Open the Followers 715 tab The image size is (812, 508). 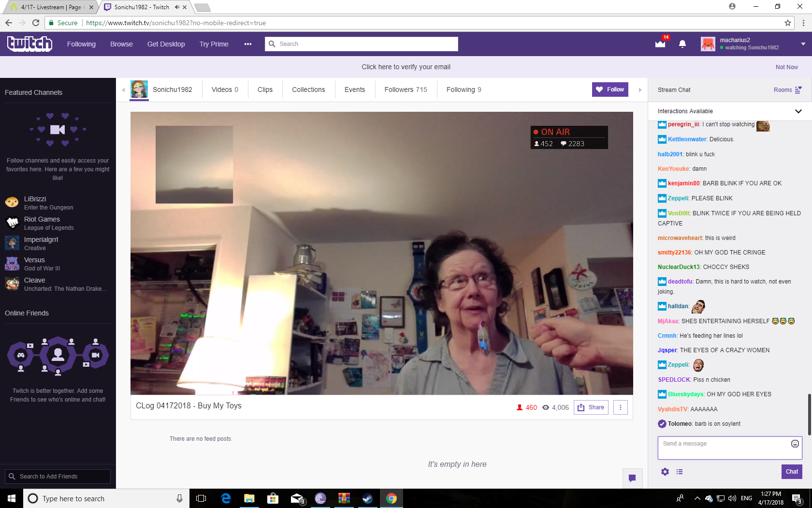(406, 90)
